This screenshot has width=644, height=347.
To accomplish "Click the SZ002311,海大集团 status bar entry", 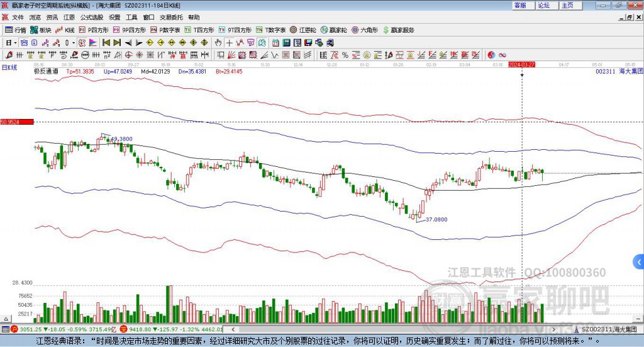I will 609,329.
